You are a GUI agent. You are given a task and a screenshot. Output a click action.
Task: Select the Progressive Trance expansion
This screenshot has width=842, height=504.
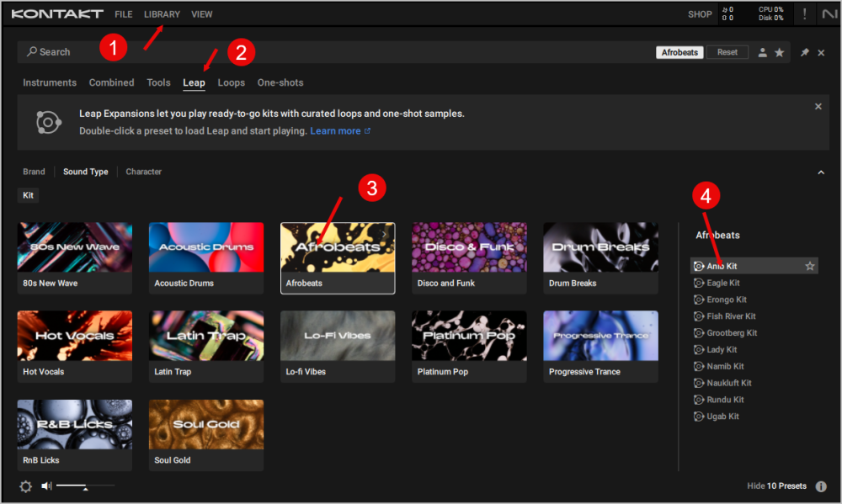[x=601, y=347]
